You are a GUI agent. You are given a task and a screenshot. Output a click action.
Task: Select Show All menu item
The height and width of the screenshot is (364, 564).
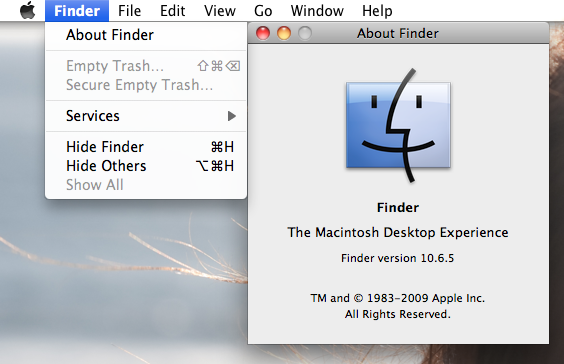(146, 185)
